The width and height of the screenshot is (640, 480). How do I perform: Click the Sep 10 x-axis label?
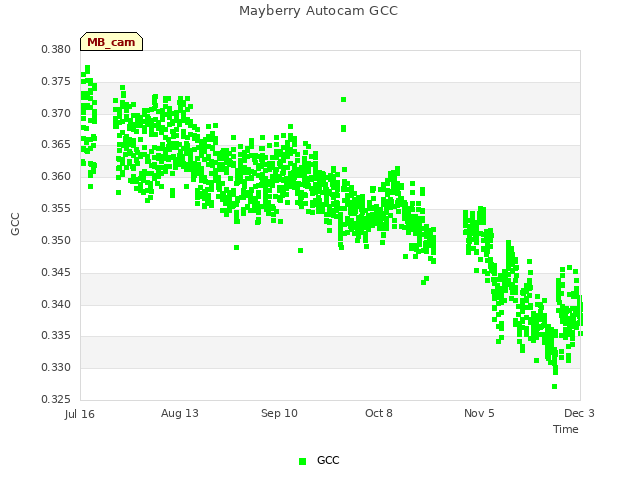(x=279, y=413)
